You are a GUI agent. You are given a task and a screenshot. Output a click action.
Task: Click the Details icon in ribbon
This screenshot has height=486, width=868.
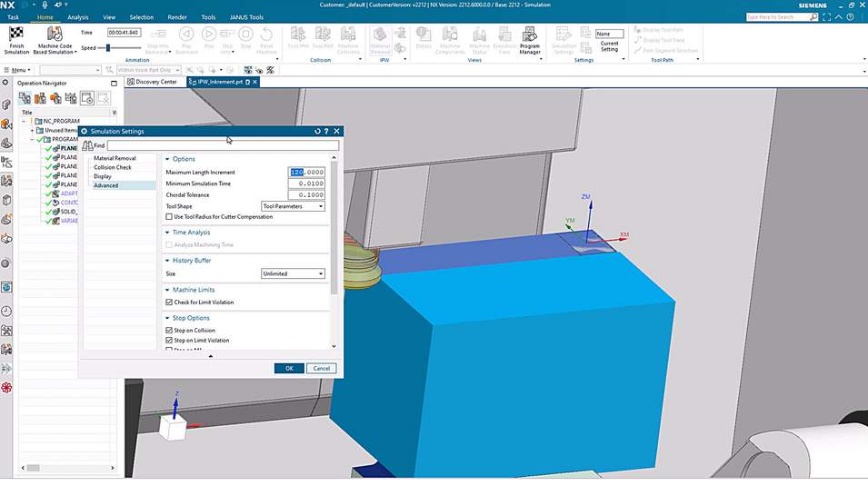[424, 35]
